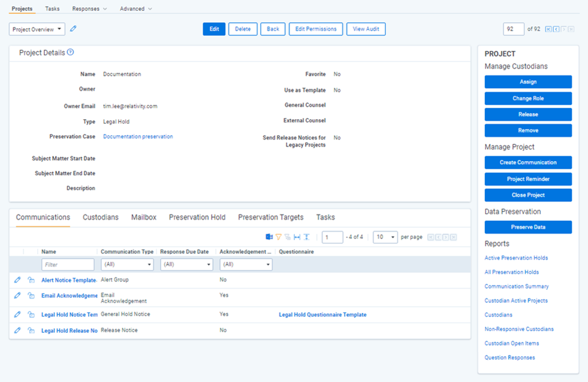The width and height of the screenshot is (588, 382).
Task: Click the Assign custodians button
Action: (528, 81)
